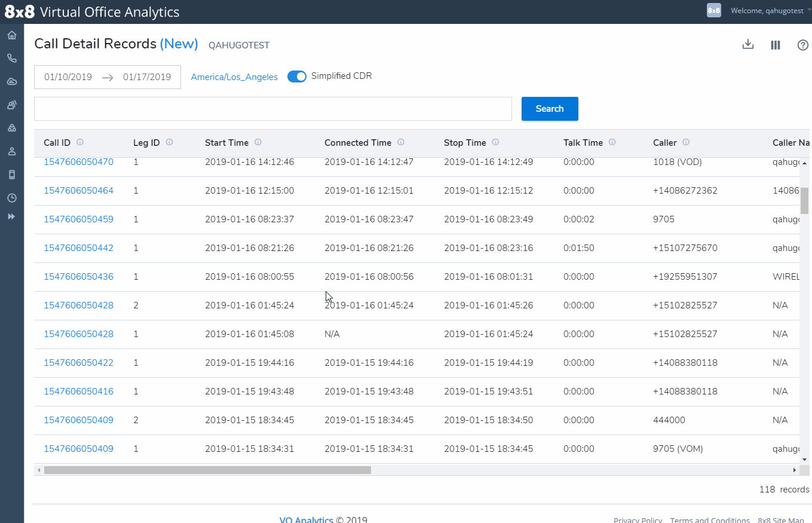Click the Connected Time column header
This screenshot has height=523, width=812.
pos(358,143)
